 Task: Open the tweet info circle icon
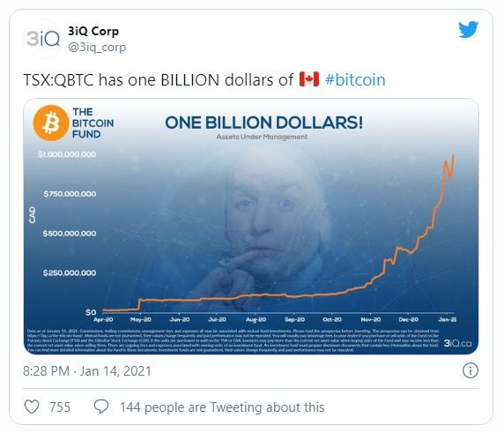[x=471, y=370]
